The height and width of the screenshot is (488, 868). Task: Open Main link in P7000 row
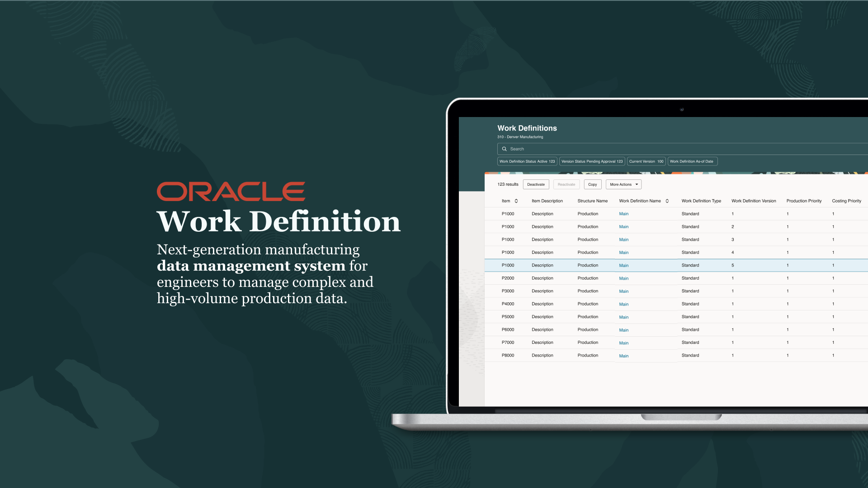coord(624,343)
